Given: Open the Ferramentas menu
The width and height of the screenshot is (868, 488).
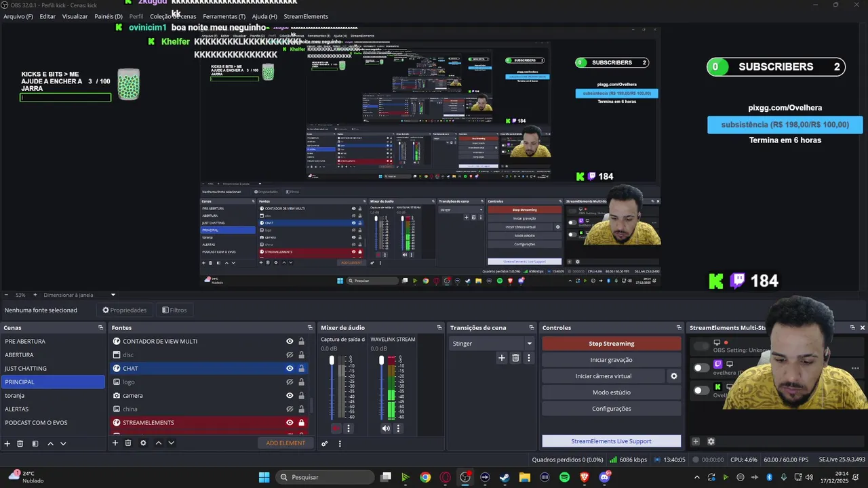Looking at the screenshot, I should click(224, 16).
